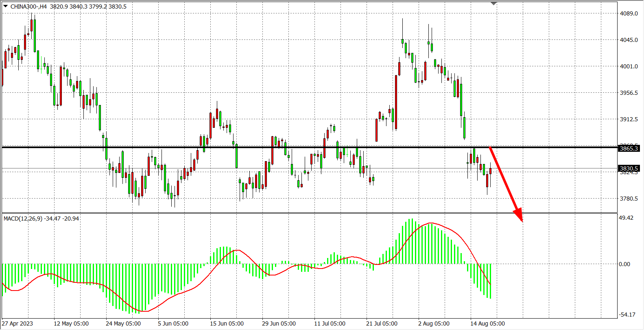Click the -54.17 MACD scale value
Viewport: 644px width, 330px height.
627,315
